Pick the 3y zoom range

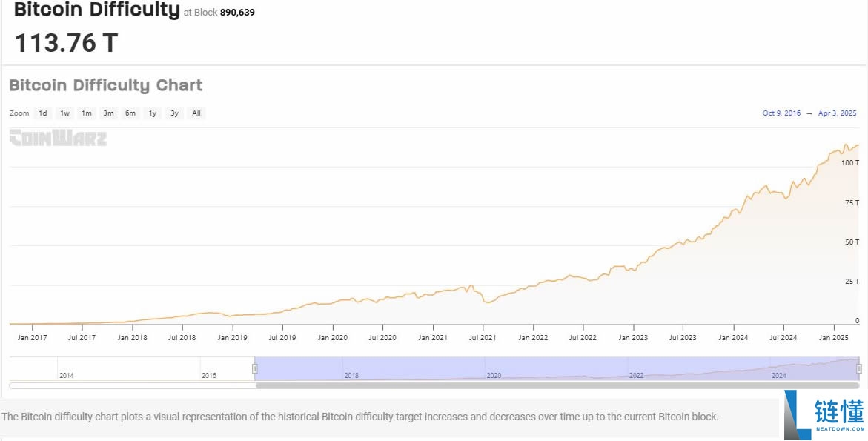tap(174, 113)
